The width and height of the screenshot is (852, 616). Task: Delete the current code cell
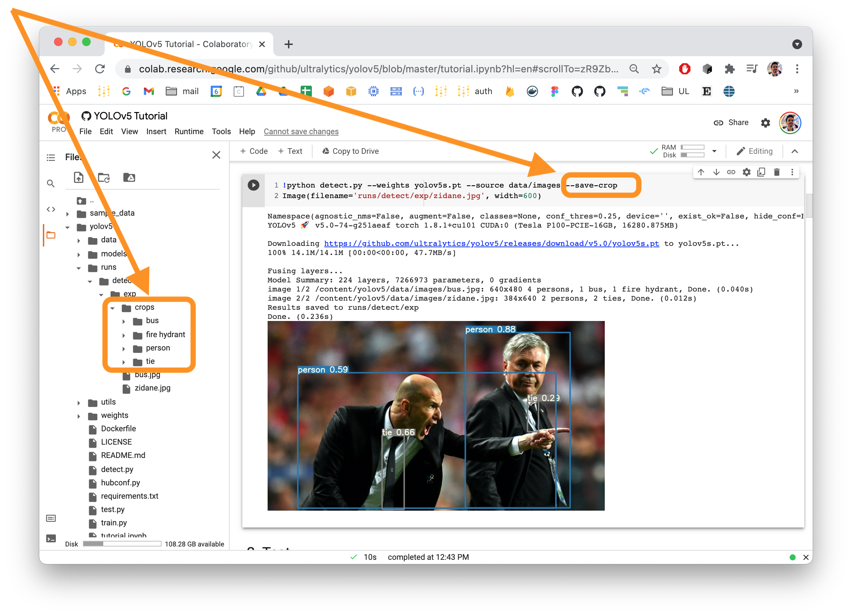(x=776, y=172)
